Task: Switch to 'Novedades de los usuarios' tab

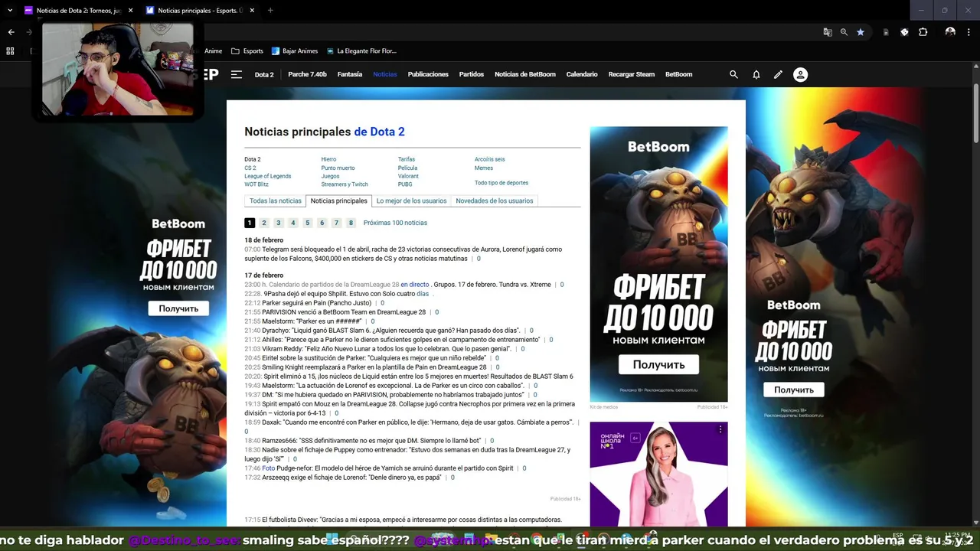Action: tap(495, 201)
